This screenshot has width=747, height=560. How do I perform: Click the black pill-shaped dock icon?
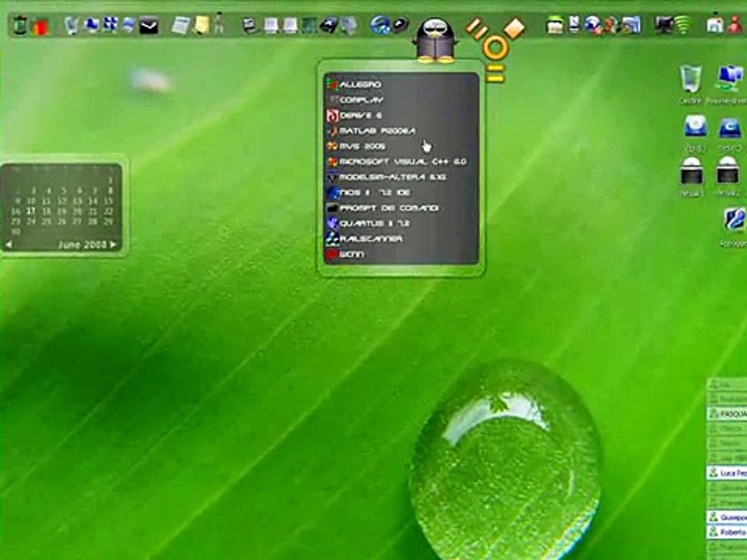tap(401, 25)
